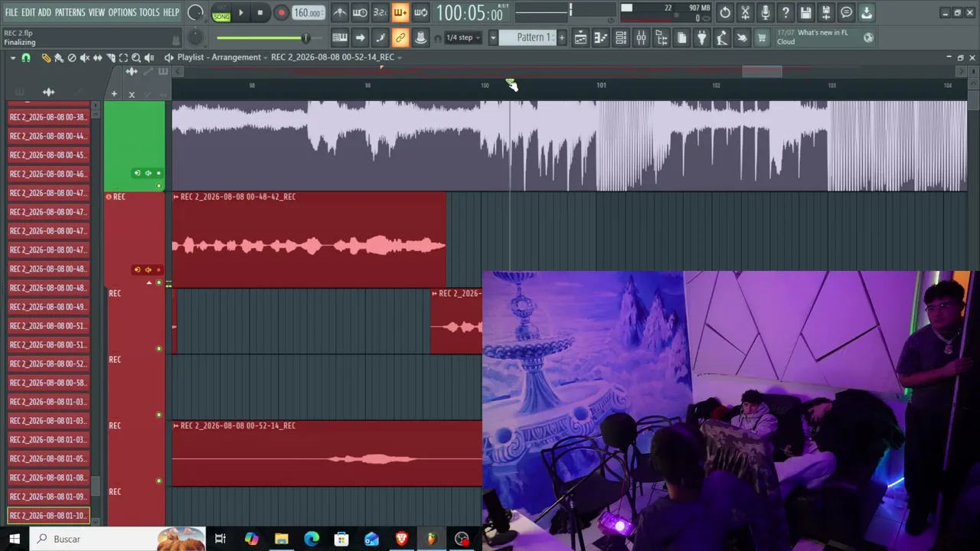The height and width of the screenshot is (551, 980).
Task: Select the Mute tool in playlist
Action: (x=85, y=57)
